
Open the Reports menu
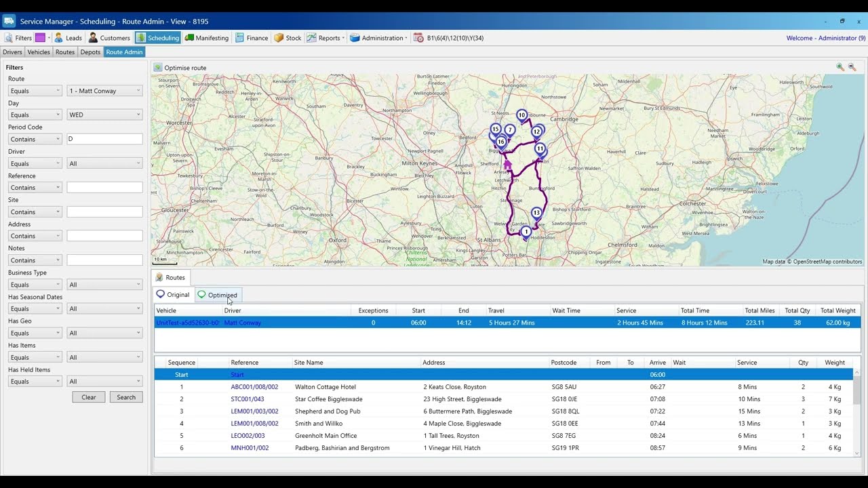325,38
